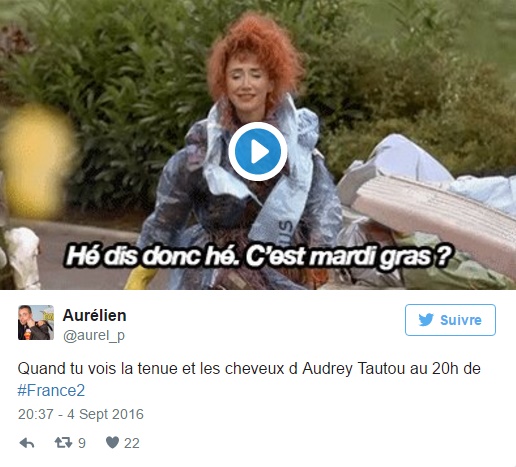This screenshot has height=467, width=516.
Task: Click the Twitter bird icon in Suivre
Action: (426, 320)
